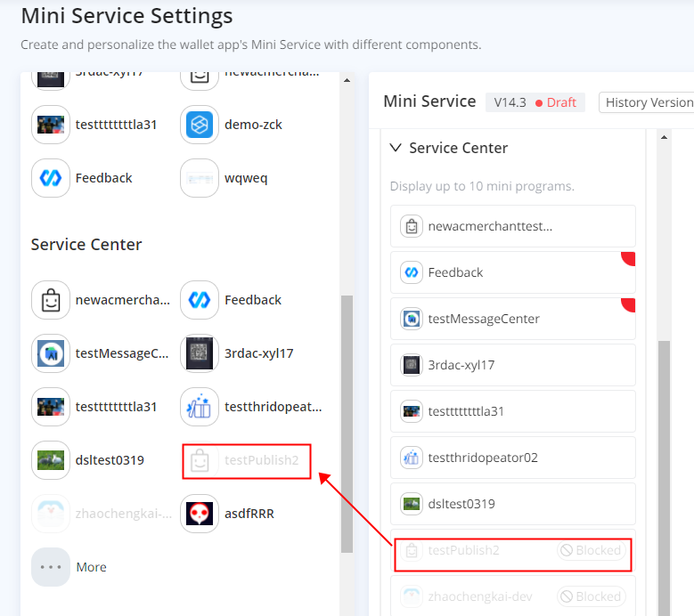Click newacmerchant smiley bag icon in left Service Center
The image size is (694, 616).
pos(51,300)
